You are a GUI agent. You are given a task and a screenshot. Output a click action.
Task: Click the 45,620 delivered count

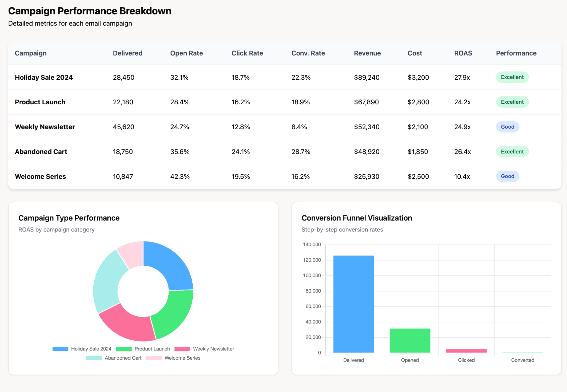pos(123,127)
